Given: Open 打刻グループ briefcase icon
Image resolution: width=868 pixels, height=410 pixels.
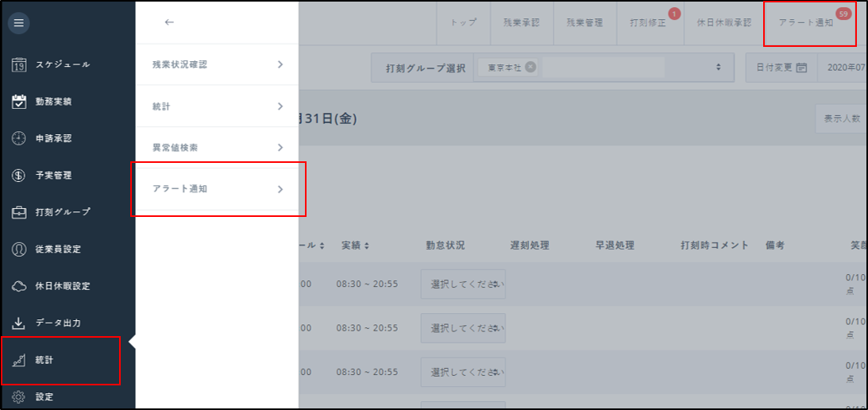Looking at the screenshot, I should coord(20,212).
